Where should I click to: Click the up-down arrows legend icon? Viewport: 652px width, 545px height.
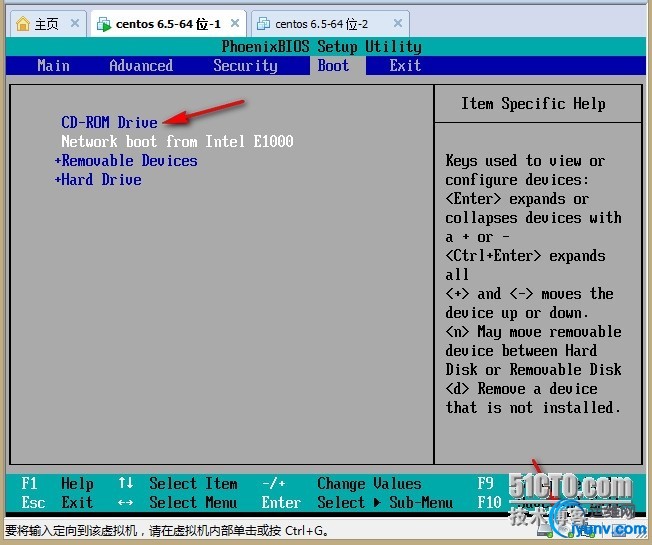click(x=126, y=483)
